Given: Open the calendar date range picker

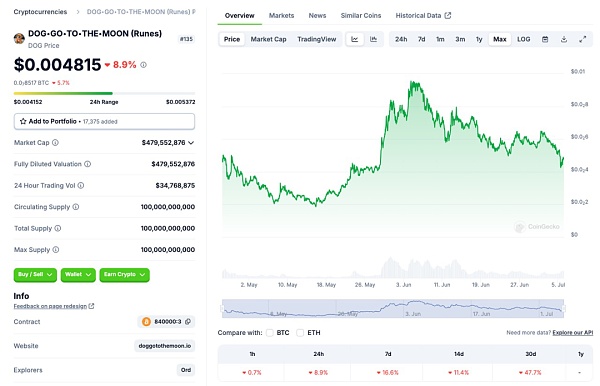Looking at the screenshot, I should pyautogui.click(x=545, y=39).
